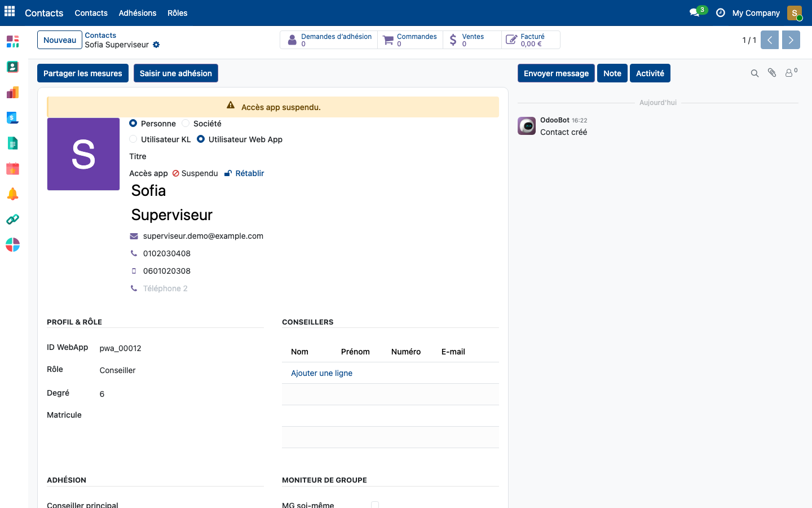Click Ajouter une ligne in Conseillers
This screenshot has height=508, width=812.
point(321,373)
